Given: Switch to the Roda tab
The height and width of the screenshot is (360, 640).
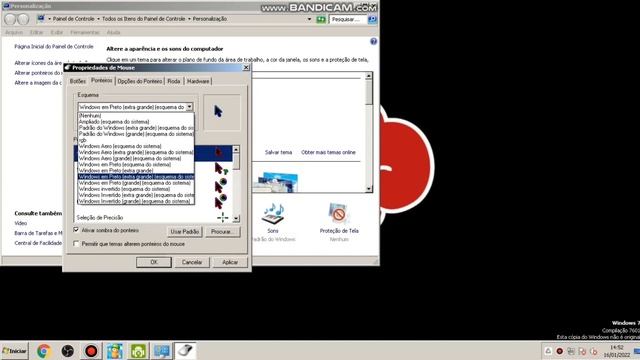Looking at the screenshot, I should pos(174,81).
